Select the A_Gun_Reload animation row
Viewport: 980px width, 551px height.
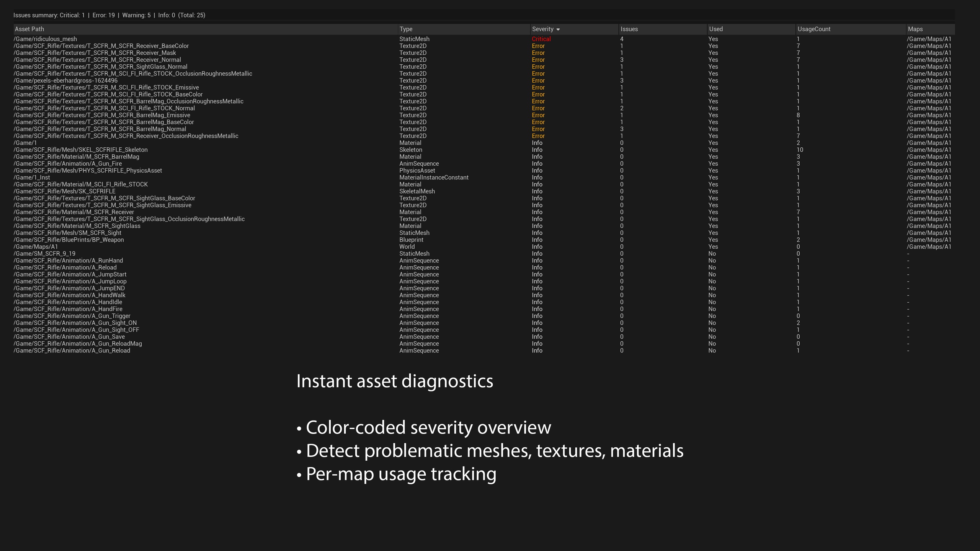[x=484, y=350]
